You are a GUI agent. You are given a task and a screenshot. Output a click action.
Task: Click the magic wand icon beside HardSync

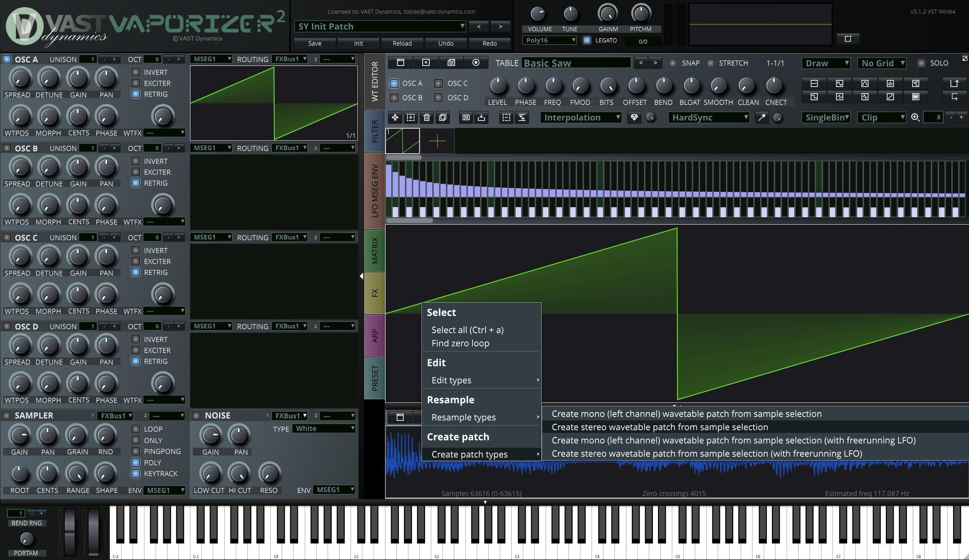[761, 117]
